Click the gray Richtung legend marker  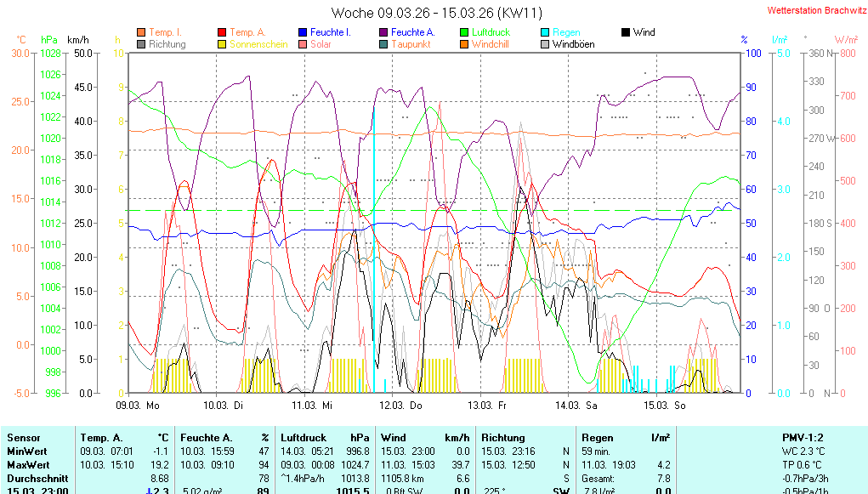pos(141,44)
